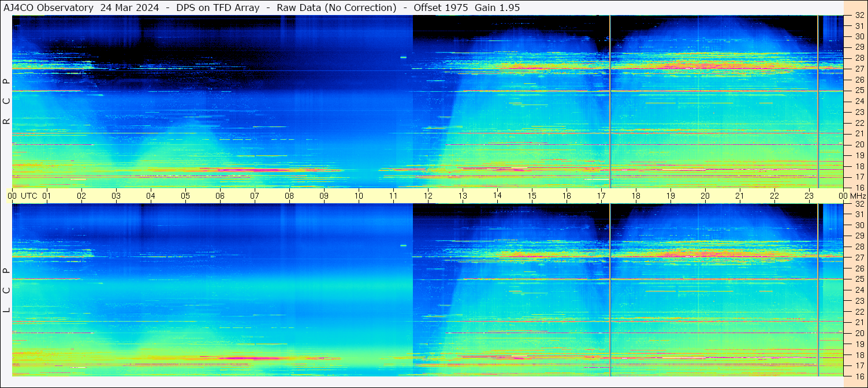Click the 18 MHz label of lower LCP panel
868x388 pixels.
(859, 355)
